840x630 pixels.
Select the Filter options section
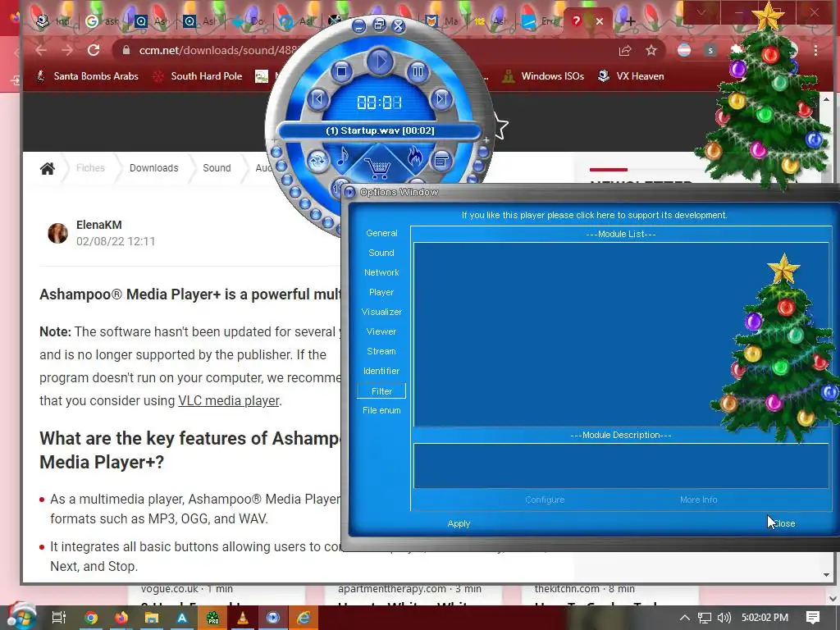381,391
